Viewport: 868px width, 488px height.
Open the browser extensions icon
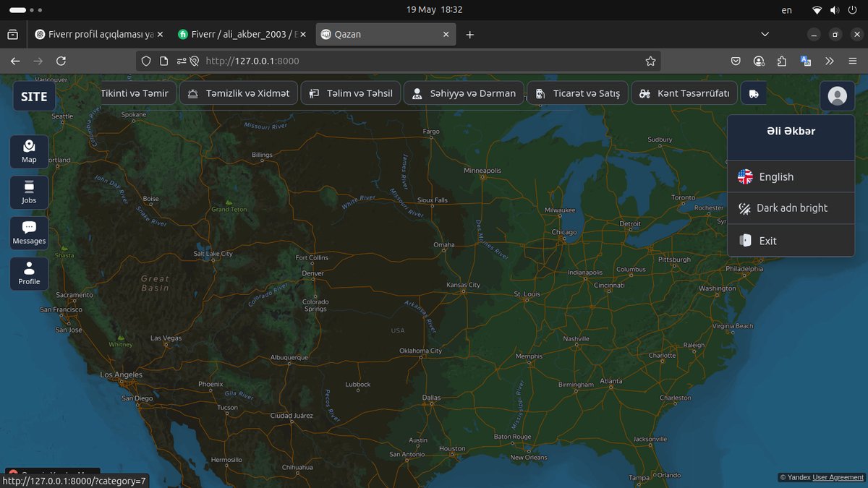(x=782, y=61)
